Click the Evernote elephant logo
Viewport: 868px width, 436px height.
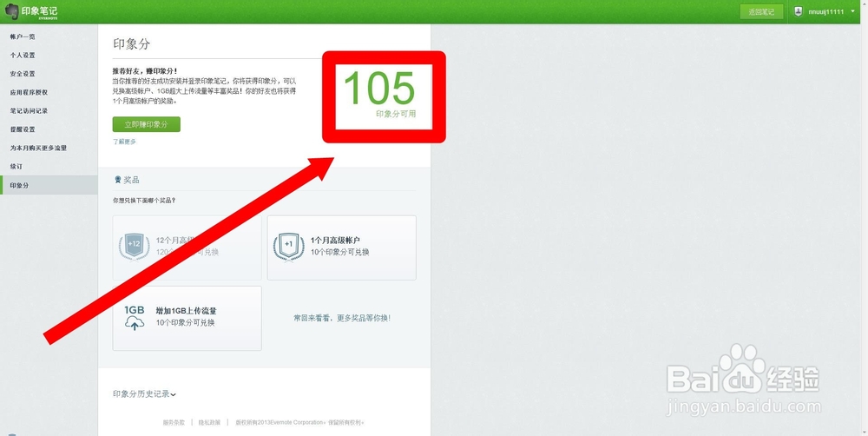click(x=12, y=11)
